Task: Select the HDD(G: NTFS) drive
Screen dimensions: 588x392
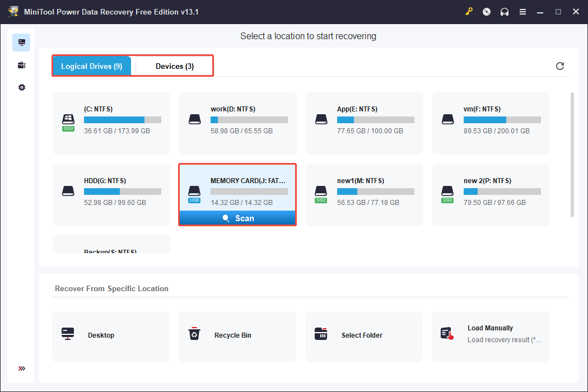Action: tap(111, 195)
